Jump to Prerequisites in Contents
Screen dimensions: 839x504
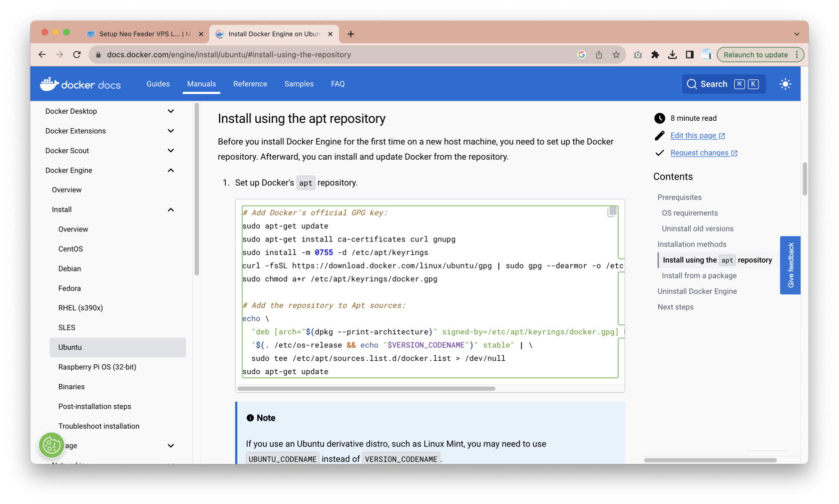pyautogui.click(x=679, y=197)
